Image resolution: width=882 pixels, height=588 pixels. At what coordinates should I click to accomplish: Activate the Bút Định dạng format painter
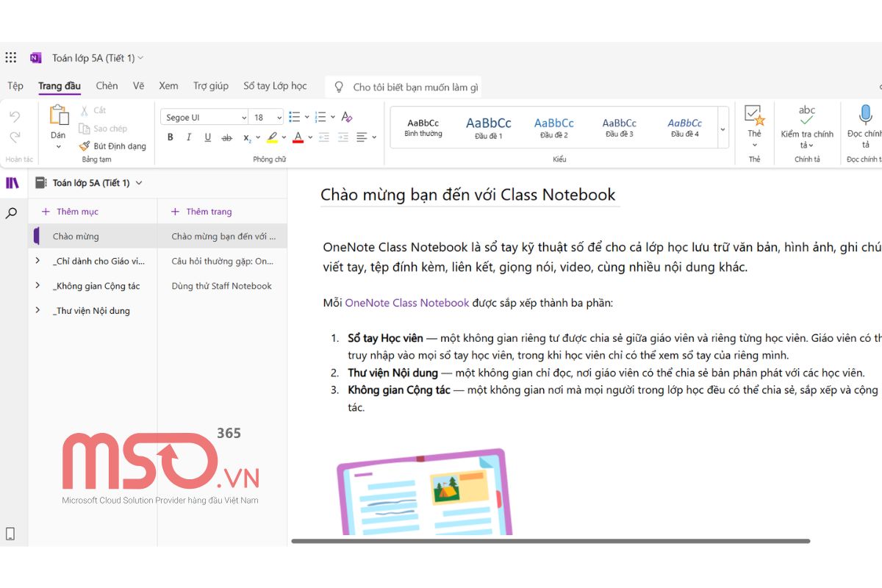coord(112,146)
